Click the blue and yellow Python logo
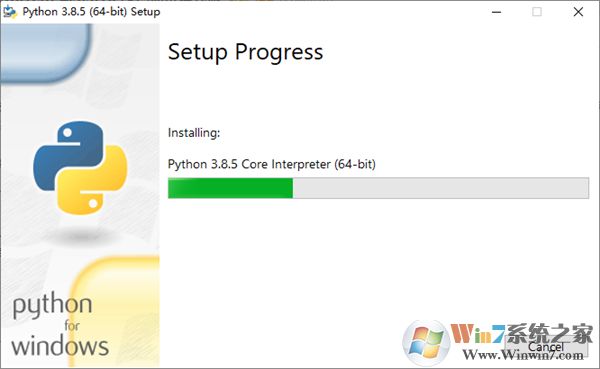Viewport: 600px width, 369px height. coord(80,168)
